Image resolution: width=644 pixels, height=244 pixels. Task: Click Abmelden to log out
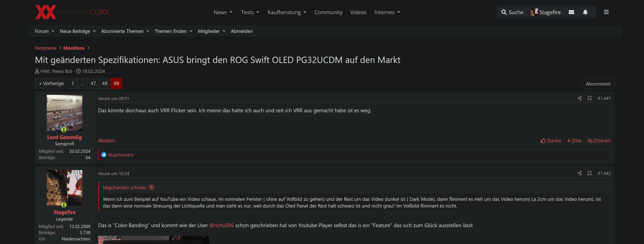tap(242, 31)
